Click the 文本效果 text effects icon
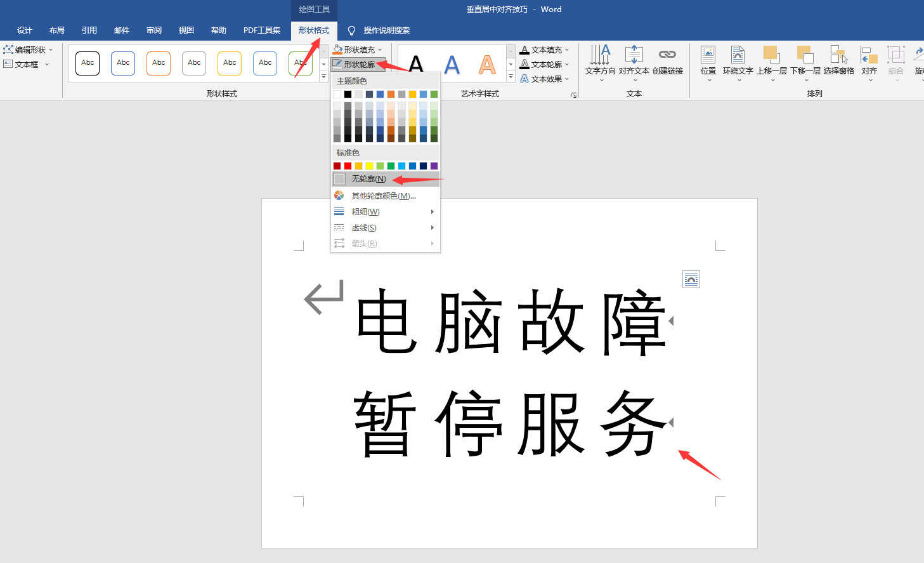This screenshot has height=563, width=924. click(524, 79)
